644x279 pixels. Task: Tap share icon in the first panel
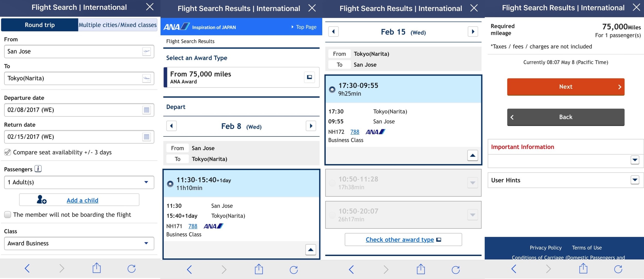click(x=97, y=268)
